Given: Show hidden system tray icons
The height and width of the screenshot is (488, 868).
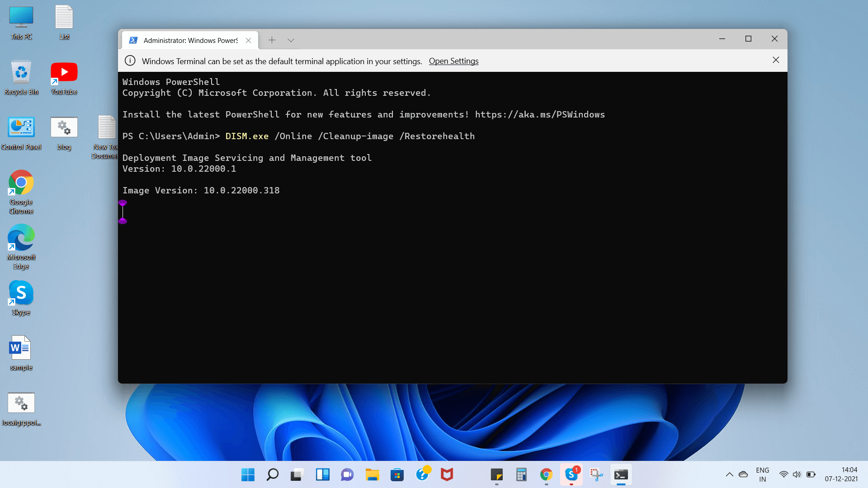Looking at the screenshot, I should coord(729,474).
